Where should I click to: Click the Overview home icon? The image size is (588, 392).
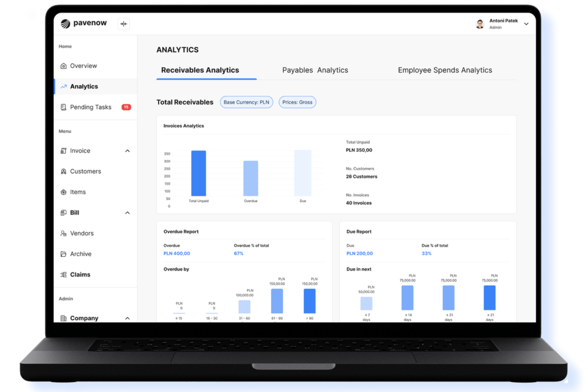(64, 66)
